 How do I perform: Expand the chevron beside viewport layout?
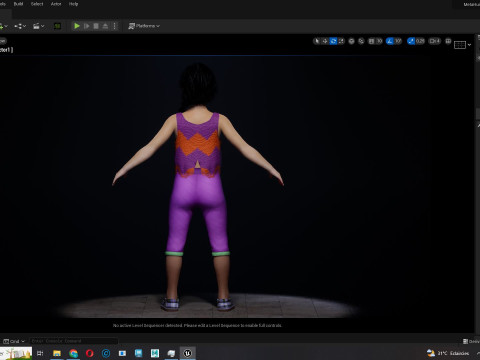469,45
